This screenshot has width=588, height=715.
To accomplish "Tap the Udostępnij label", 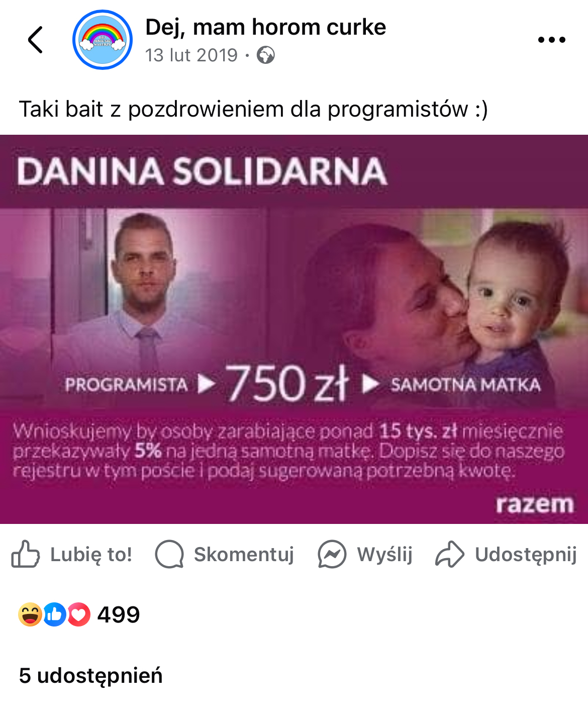I will click(x=526, y=554).
